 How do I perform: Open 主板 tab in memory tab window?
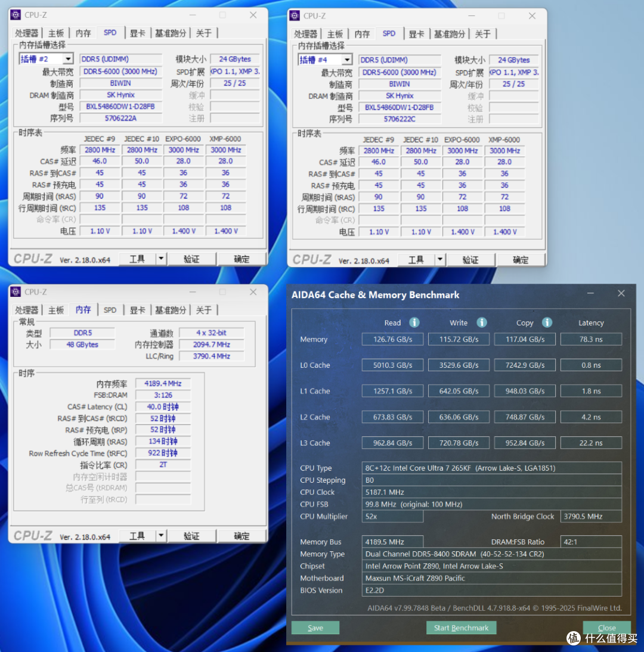point(56,310)
